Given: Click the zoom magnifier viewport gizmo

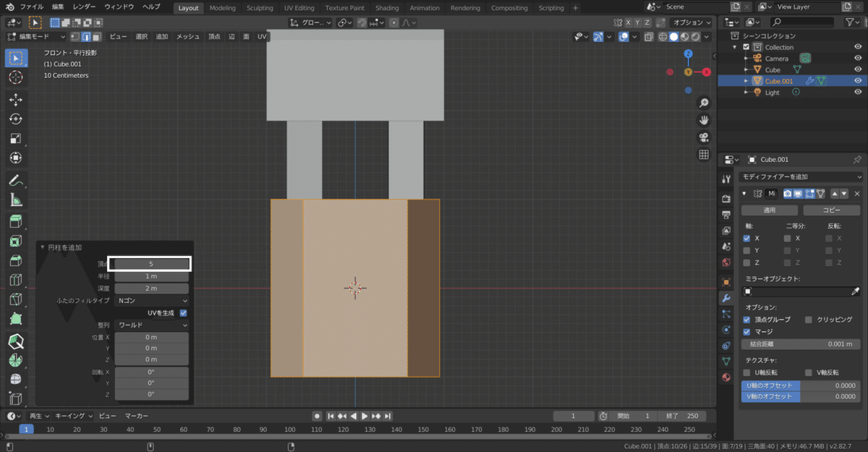Looking at the screenshot, I should click(x=704, y=103).
